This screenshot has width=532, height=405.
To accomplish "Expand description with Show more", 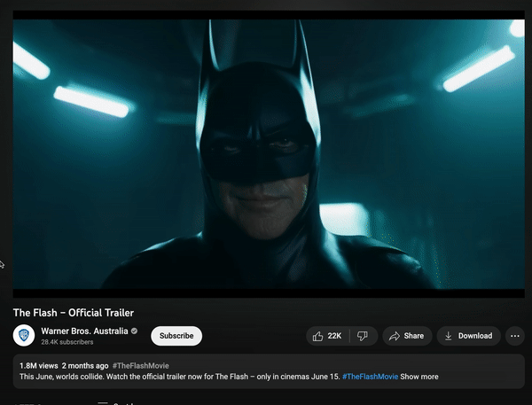I will tap(419, 377).
